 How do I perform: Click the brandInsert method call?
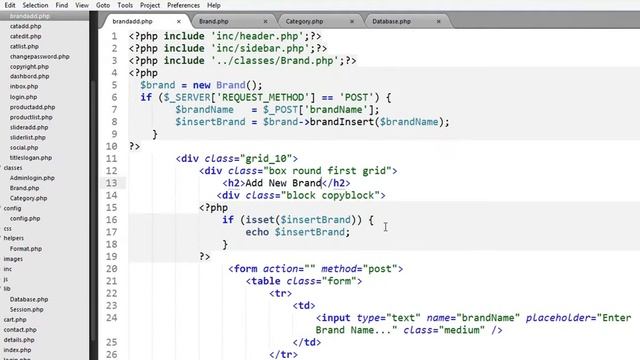[x=342, y=122]
